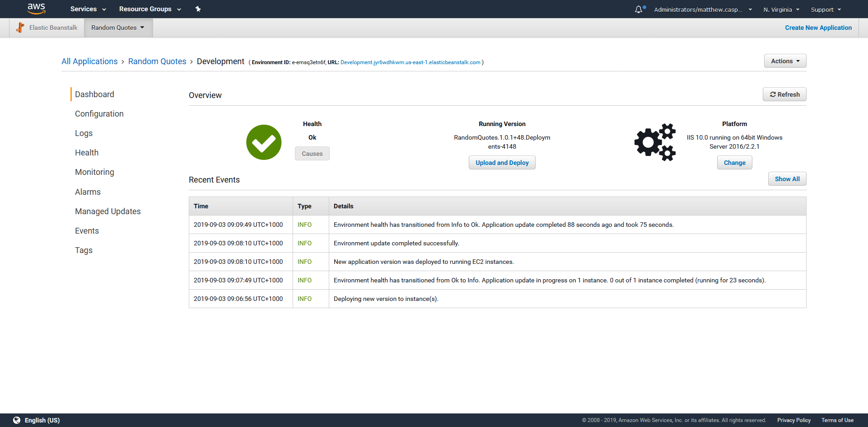
Task: Click the globe language icon in footer
Action: pyautogui.click(x=17, y=420)
